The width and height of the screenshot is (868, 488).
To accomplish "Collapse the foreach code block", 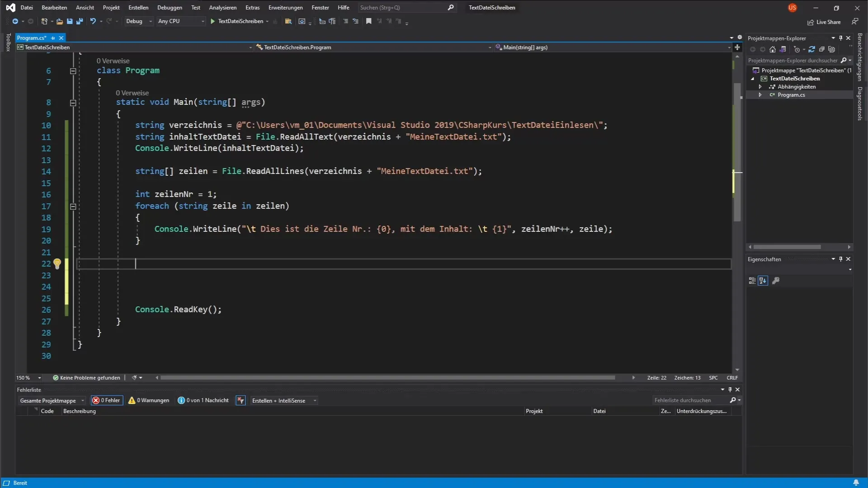I will [73, 206].
